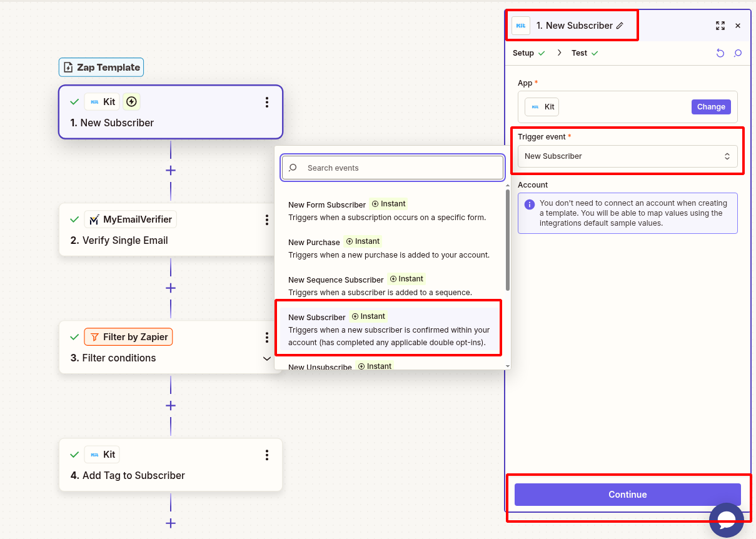Click the Zap Template badge
The width and height of the screenshot is (756, 539).
click(x=101, y=67)
